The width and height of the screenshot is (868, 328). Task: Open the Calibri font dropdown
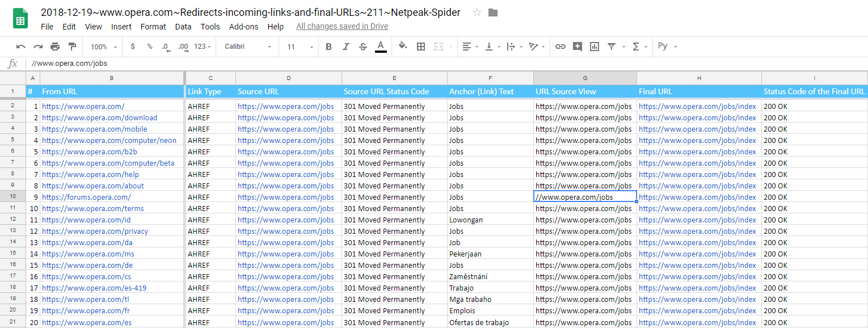tap(248, 47)
